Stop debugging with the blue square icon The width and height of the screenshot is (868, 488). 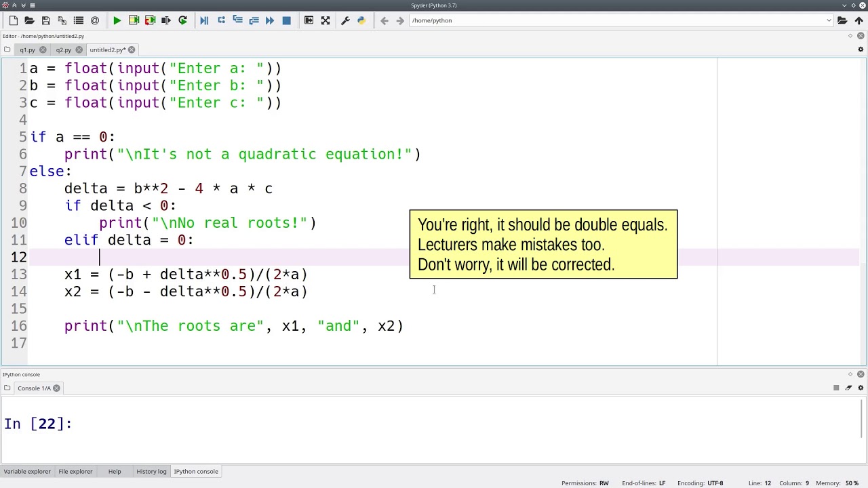[286, 20]
